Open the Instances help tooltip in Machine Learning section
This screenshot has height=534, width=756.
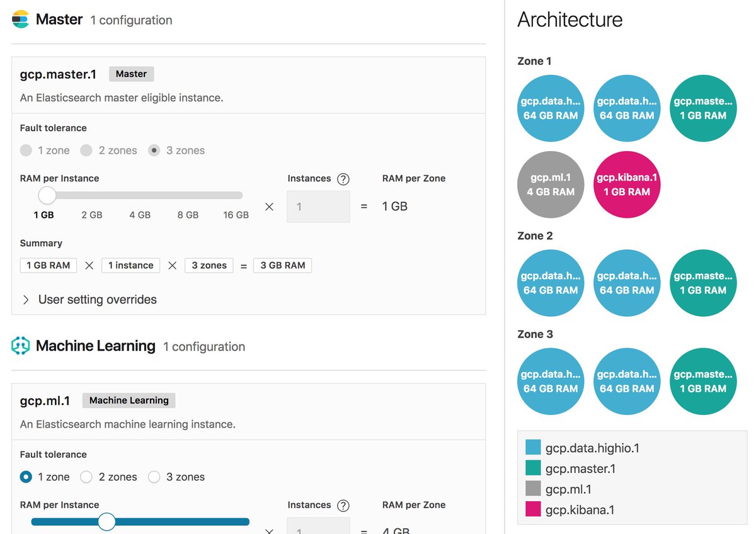pyautogui.click(x=343, y=505)
